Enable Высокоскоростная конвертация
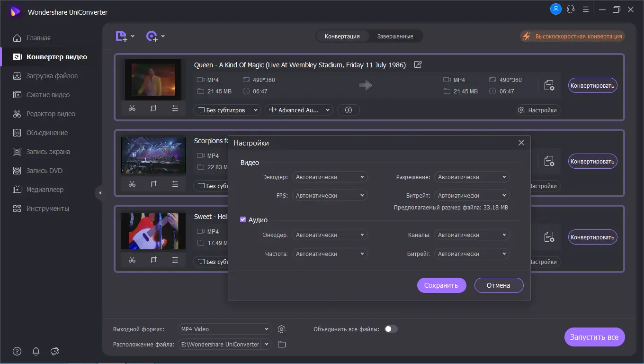 pos(572,36)
